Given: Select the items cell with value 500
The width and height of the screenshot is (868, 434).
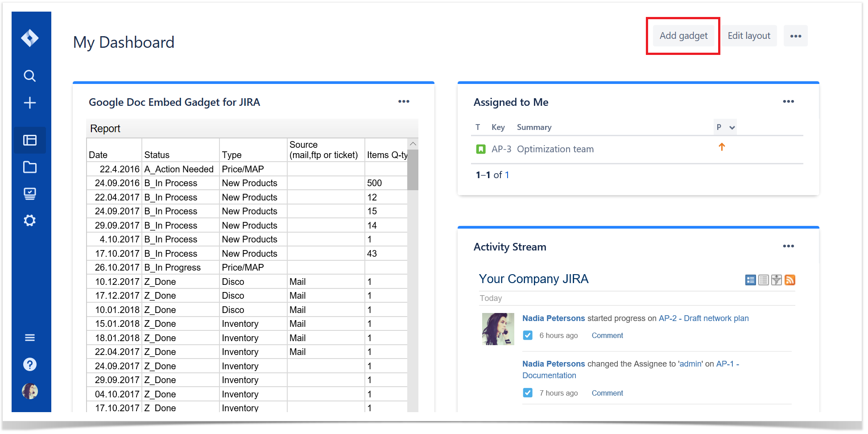Looking at the screenshot, I should (386, 183).
